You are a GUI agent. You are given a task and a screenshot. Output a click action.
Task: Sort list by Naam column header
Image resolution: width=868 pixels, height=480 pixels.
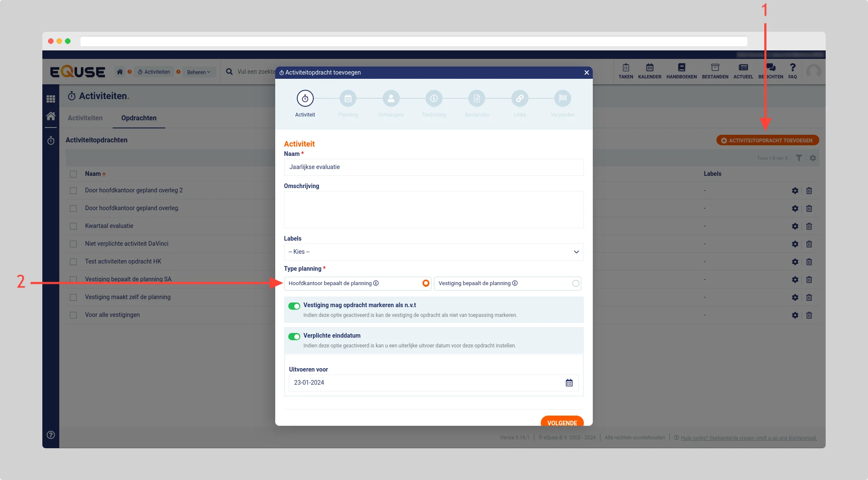(x=95, y=174)
